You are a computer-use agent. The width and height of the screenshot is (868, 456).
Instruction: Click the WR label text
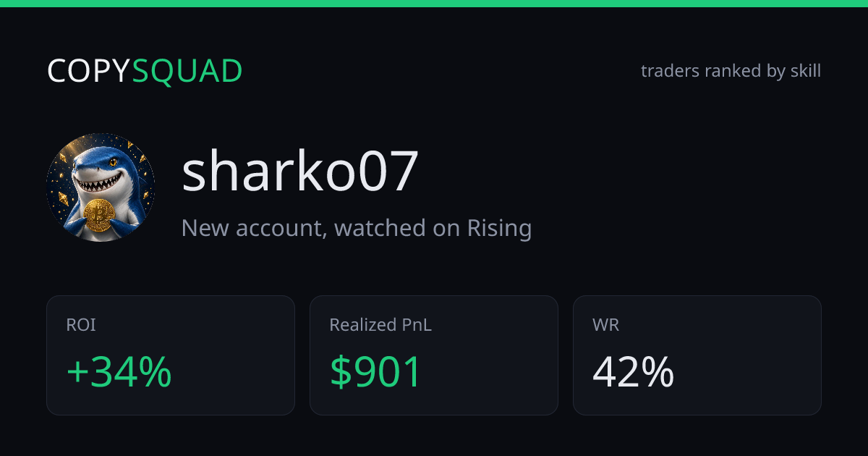(x=606, y=325)
